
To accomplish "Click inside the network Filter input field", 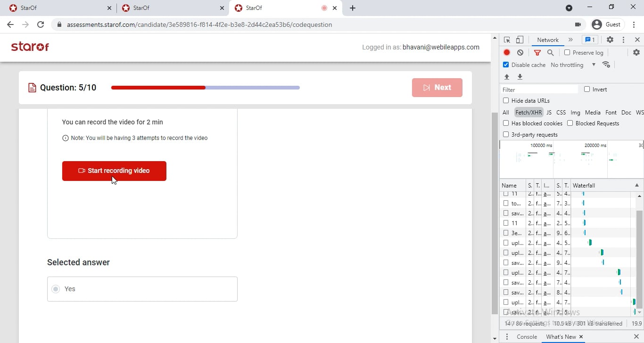I will pyautogui.click(x=539, y=90).
